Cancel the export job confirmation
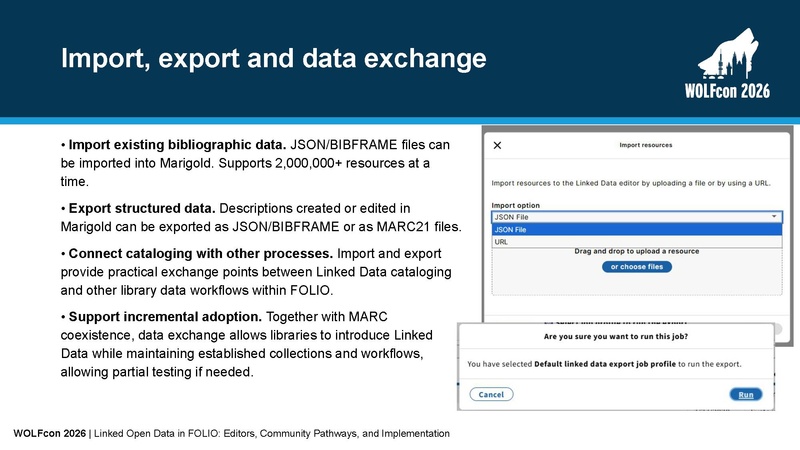The image size is (800, 450). (491, 394)
